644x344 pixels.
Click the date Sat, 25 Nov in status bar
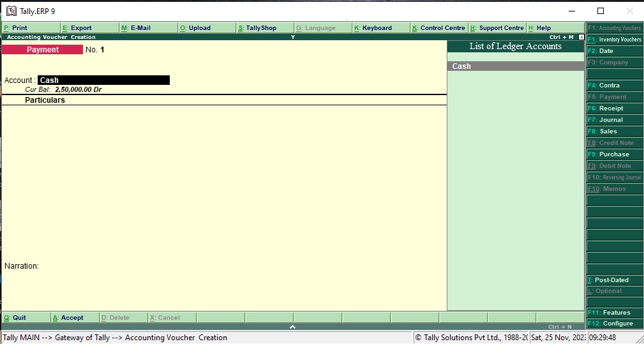pyautogui.click(x=558, y=338)
